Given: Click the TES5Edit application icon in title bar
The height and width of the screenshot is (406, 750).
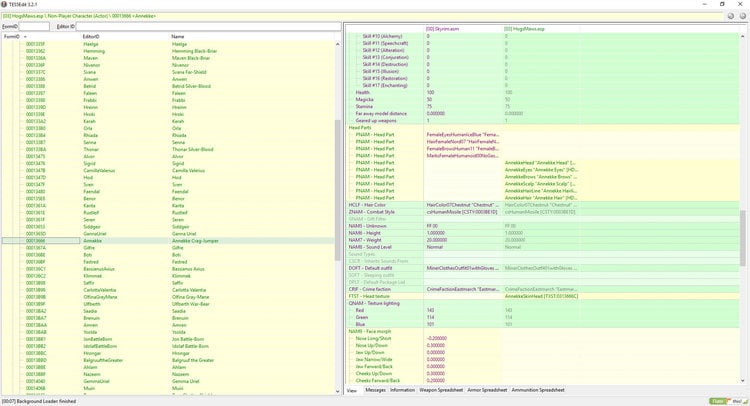Looking at the screenshot, I should (x=4, y=4).
